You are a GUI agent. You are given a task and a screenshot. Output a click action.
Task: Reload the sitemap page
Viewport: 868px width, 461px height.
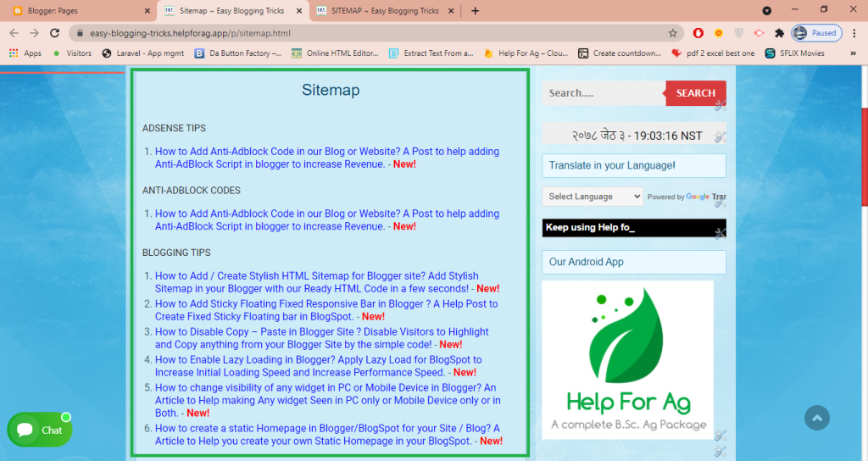click(54, 33)
